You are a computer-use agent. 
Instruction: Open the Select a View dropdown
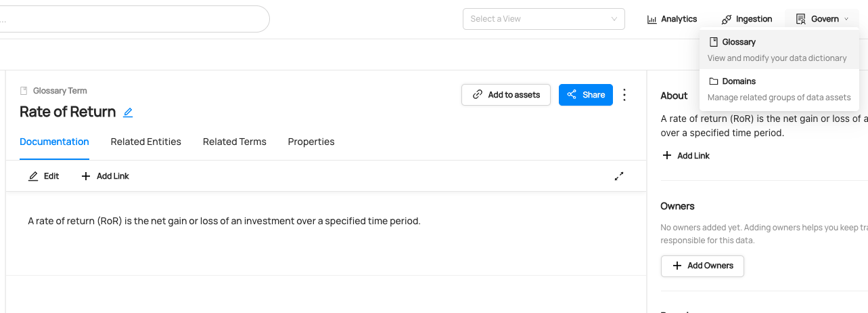pyautogui.click(x=543, y=19)
